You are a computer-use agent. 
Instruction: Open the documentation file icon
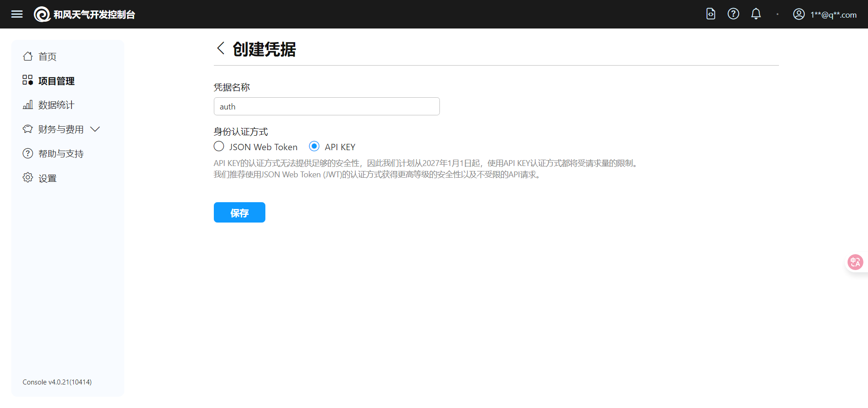pos(711,14)
